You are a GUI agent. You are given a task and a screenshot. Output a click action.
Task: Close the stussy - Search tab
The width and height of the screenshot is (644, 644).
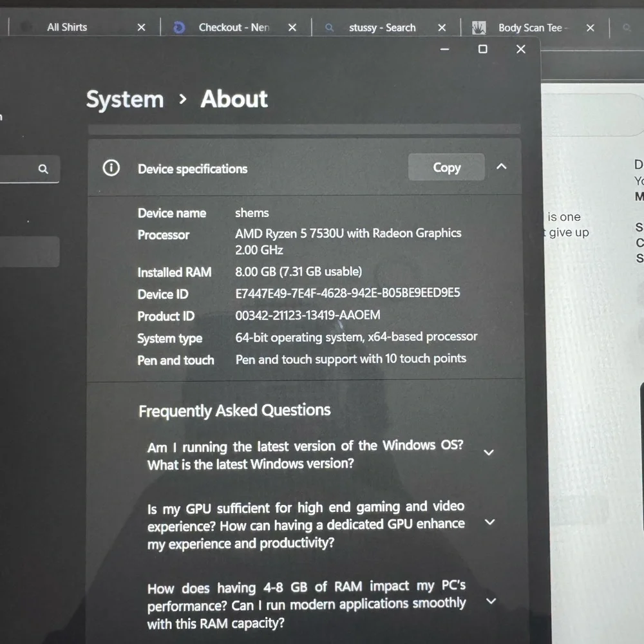point(442,28)
